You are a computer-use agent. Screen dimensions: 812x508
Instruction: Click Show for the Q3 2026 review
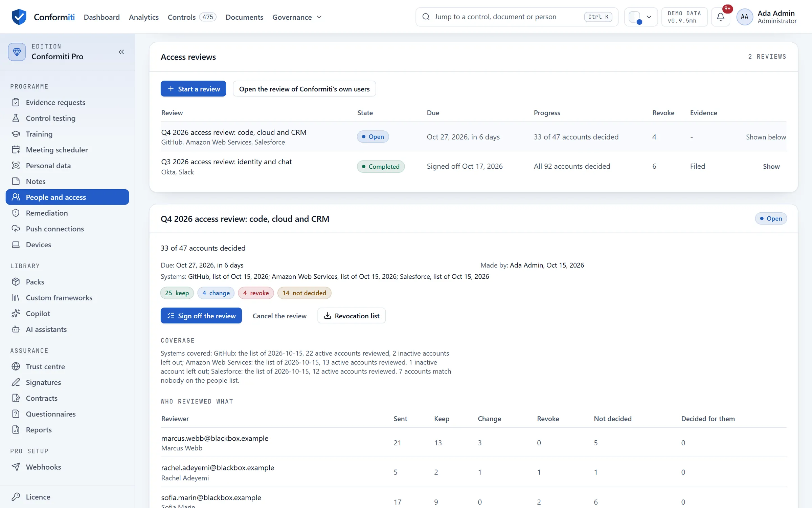[x=771, y=166]
